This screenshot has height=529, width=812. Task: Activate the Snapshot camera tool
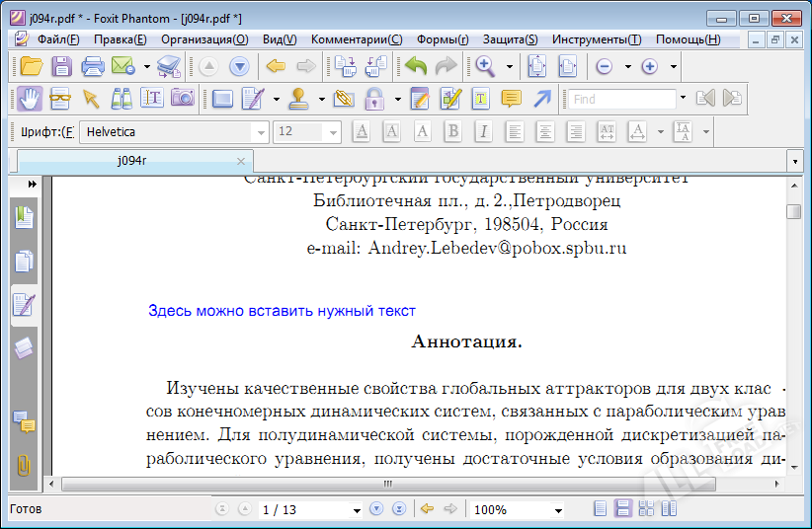(182, 98)
